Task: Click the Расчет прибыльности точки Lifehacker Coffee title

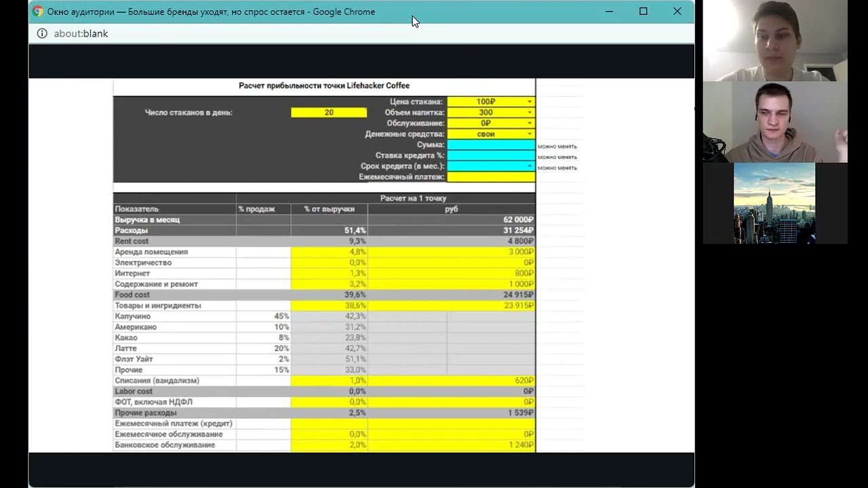Action: [x=324, y=86]
